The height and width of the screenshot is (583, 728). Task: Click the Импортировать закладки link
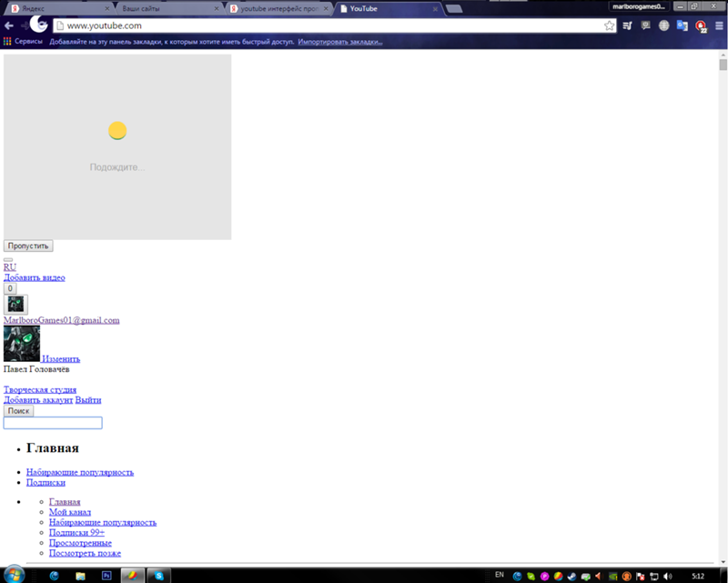pos(340,42)
